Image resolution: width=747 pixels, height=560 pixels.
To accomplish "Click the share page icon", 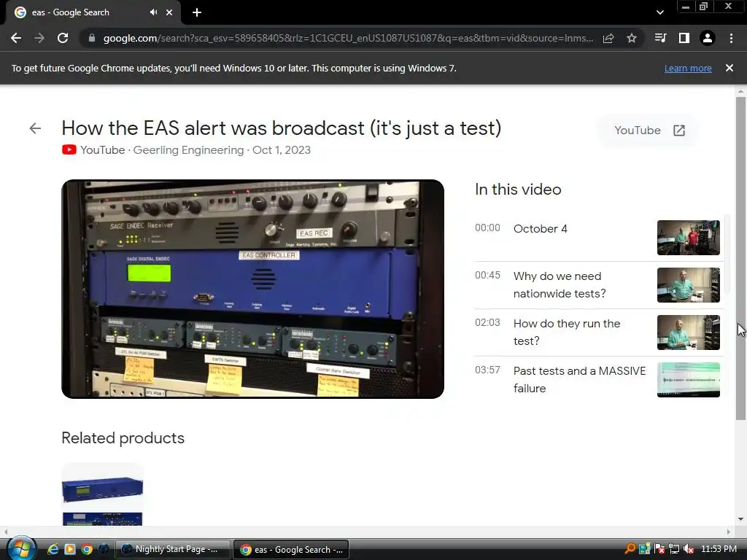I will 608,38.
